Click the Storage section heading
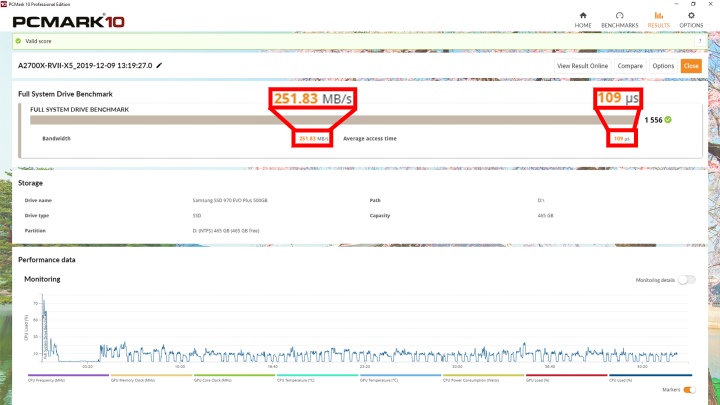 tap(30, 183)
